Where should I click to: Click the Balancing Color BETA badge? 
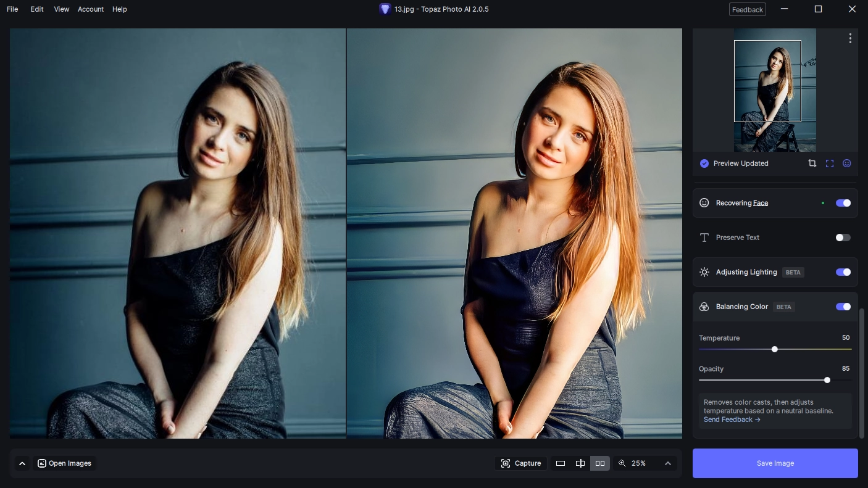[784, 307]
